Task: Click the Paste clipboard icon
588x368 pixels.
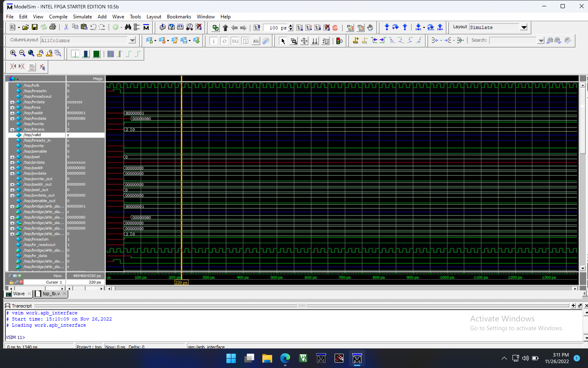Action: click(x=84, y=27)
